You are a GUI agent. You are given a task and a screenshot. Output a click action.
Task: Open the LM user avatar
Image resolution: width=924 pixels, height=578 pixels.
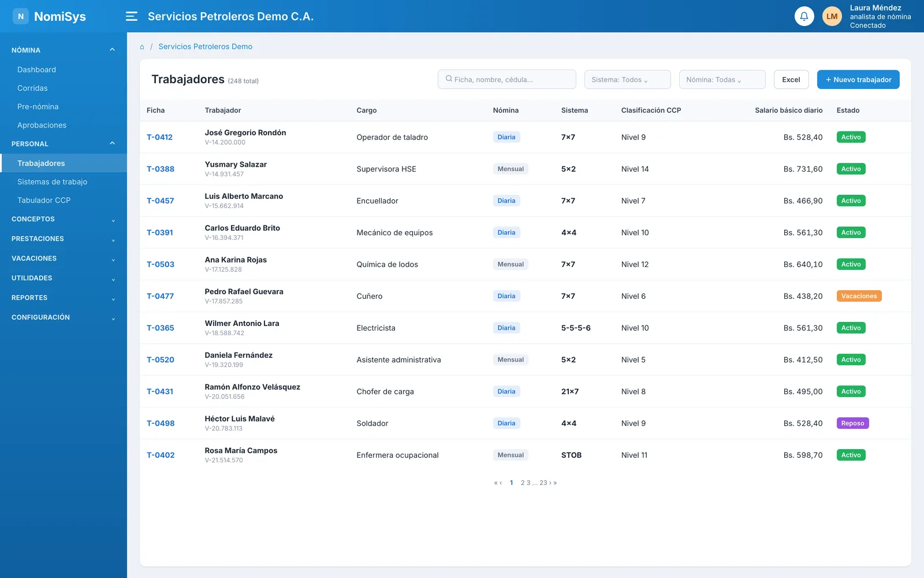pos(832,16)
